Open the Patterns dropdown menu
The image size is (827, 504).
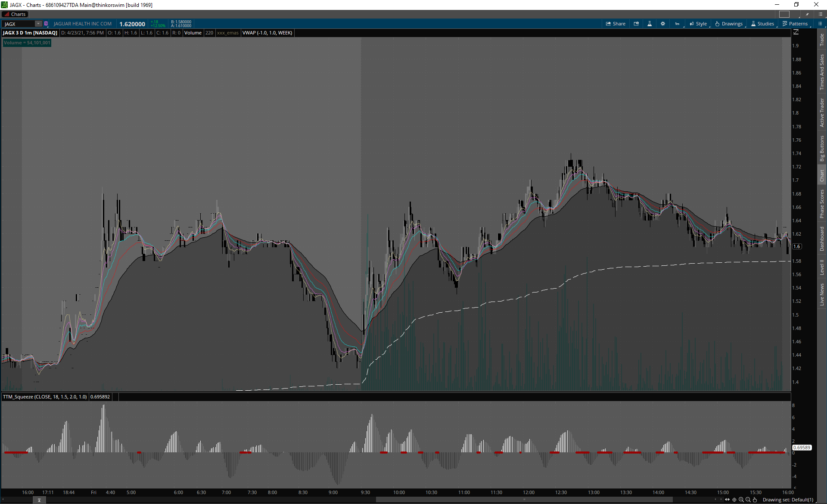(795, 24)
